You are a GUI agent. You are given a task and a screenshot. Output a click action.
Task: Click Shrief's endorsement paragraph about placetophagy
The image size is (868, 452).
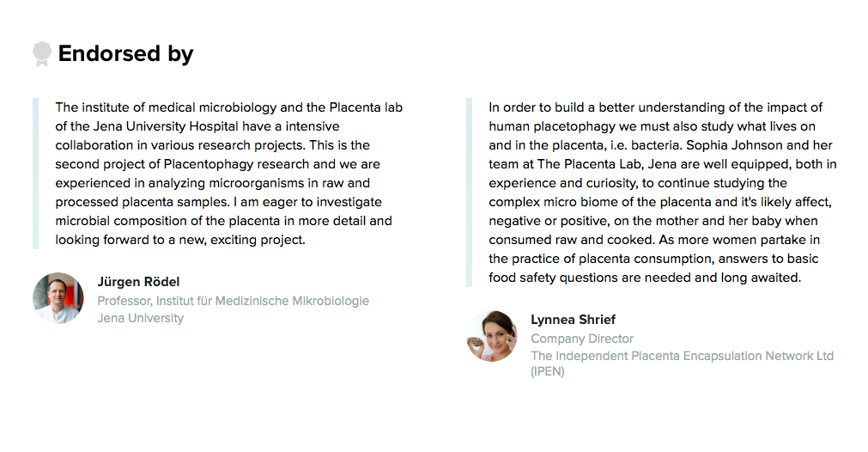coord(663,192)
